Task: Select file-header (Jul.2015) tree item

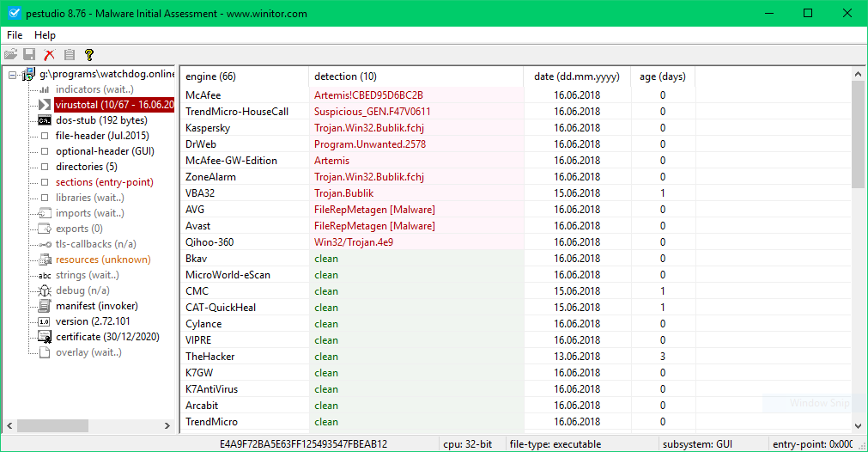Action: [102, 136]
